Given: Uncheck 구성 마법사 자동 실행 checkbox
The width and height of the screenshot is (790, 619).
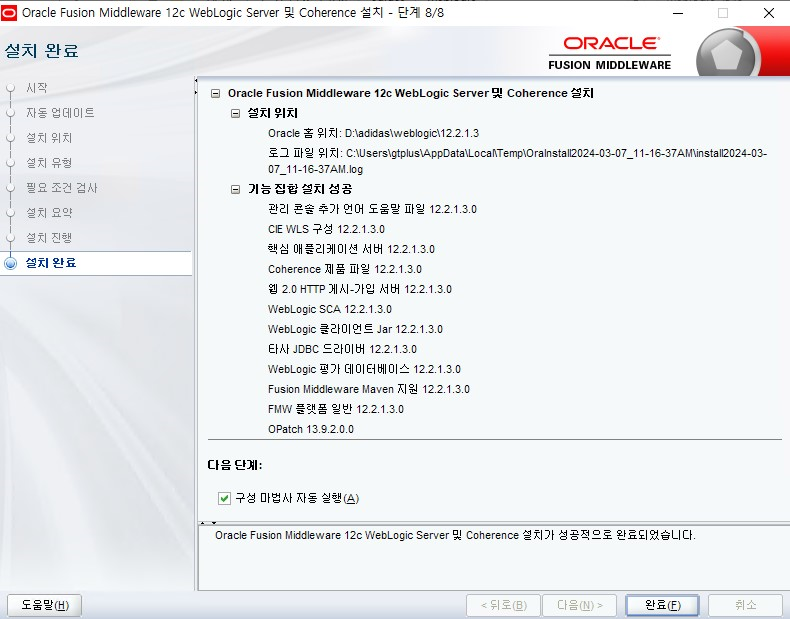Looking at the screenshot, I should point(224,498).
